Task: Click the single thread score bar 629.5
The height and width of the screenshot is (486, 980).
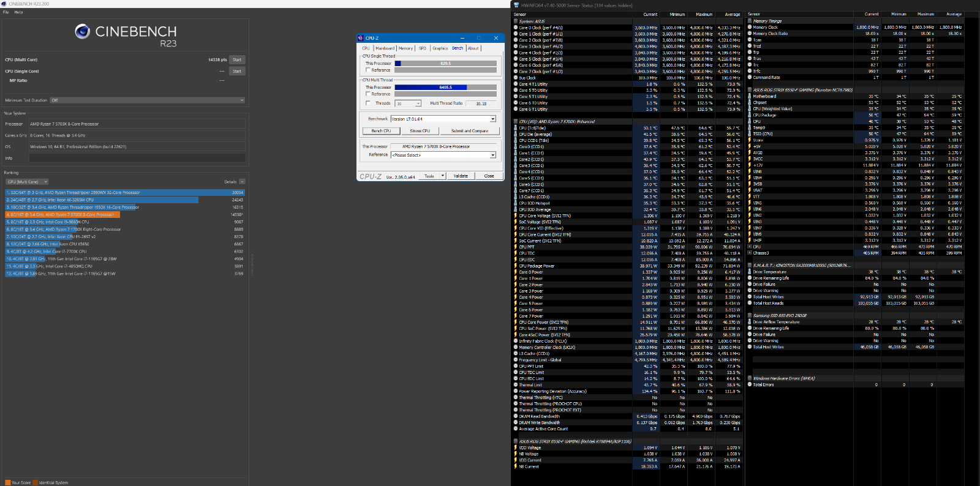Action: pos(445,63)
